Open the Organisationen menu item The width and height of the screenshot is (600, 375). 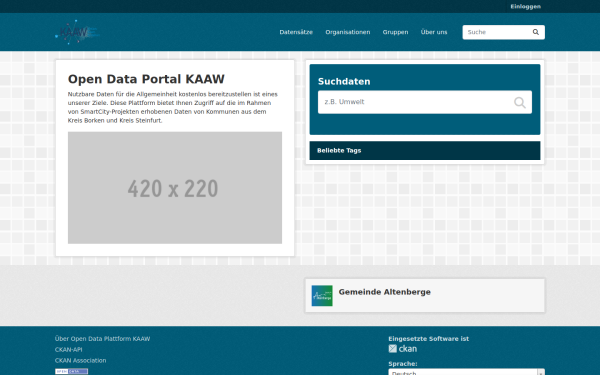click(348, 32)
